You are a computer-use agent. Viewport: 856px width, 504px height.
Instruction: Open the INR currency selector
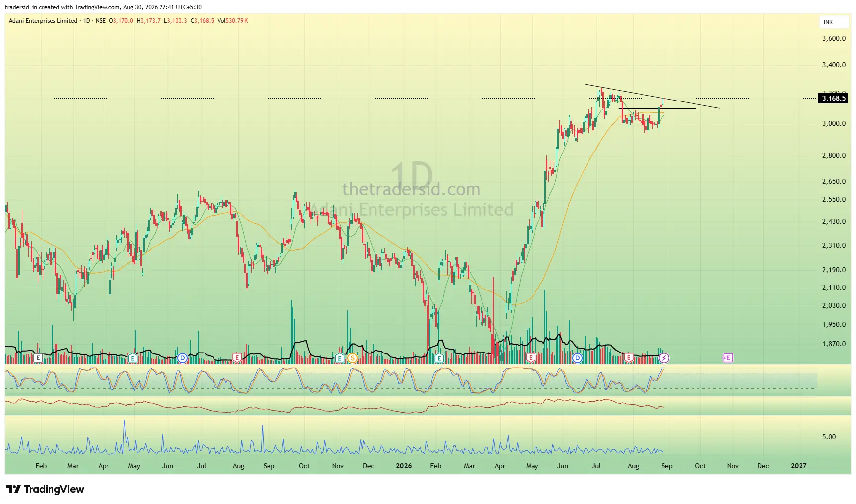tap(834, 22)
